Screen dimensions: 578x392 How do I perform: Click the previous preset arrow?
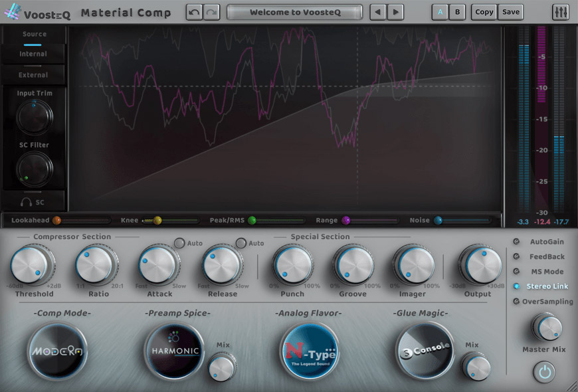(377, 11)
